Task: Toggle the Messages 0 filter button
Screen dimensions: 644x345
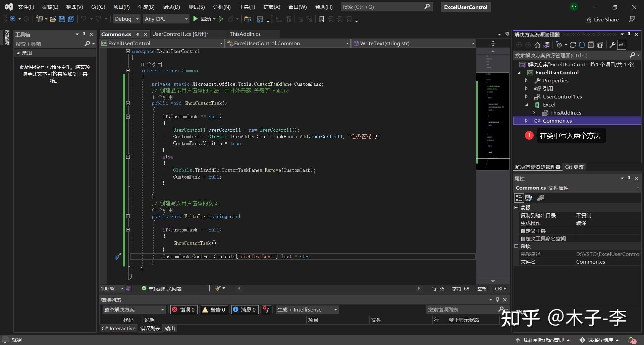Action: (245, 310)
